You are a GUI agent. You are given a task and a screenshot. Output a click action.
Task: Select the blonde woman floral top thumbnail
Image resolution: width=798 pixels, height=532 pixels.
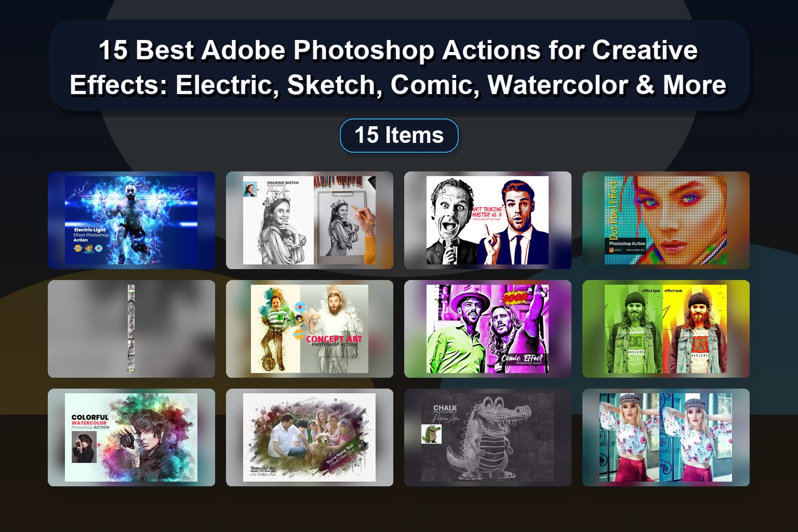(x=666, y=437)
